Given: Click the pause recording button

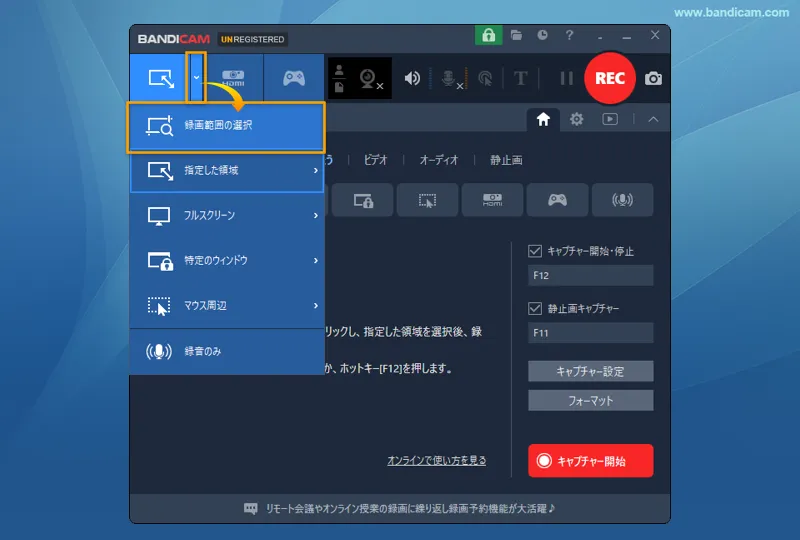Looking at the screenshot, I should click(x=566, y=78).
